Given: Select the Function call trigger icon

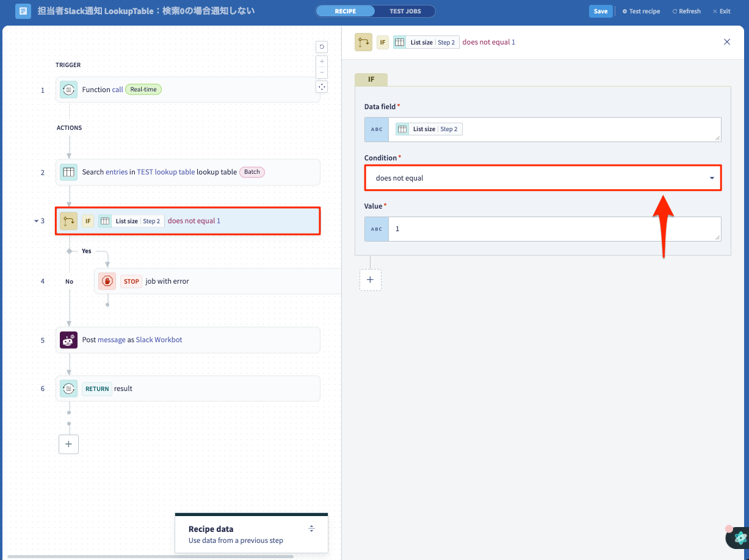Looking at the screenshot, I should click(x=68, y=90).
